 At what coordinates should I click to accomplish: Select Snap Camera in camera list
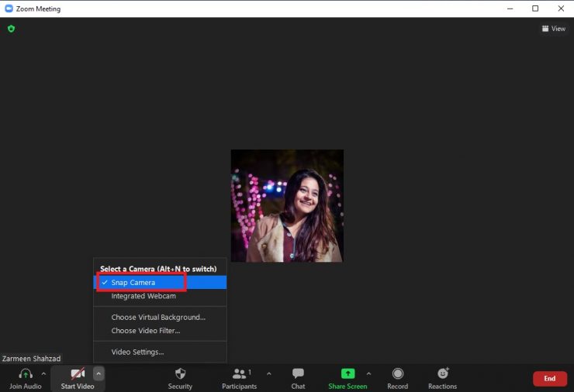160,282
